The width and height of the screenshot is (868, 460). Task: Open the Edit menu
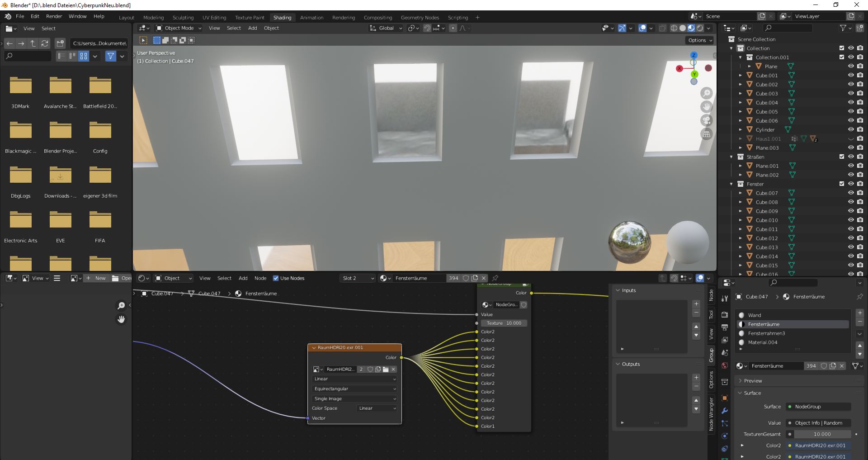click(34, 16)
